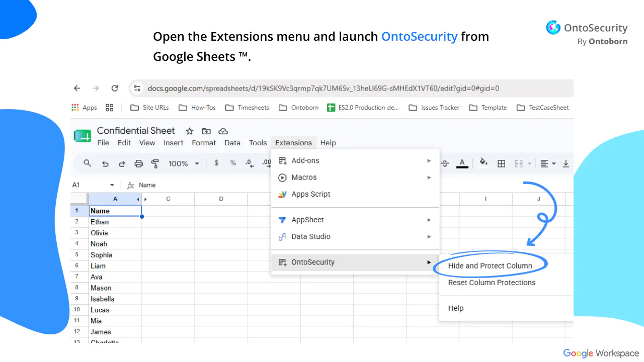644x362 pixels.
Task: Open the fill color picker
Action: 484,163
